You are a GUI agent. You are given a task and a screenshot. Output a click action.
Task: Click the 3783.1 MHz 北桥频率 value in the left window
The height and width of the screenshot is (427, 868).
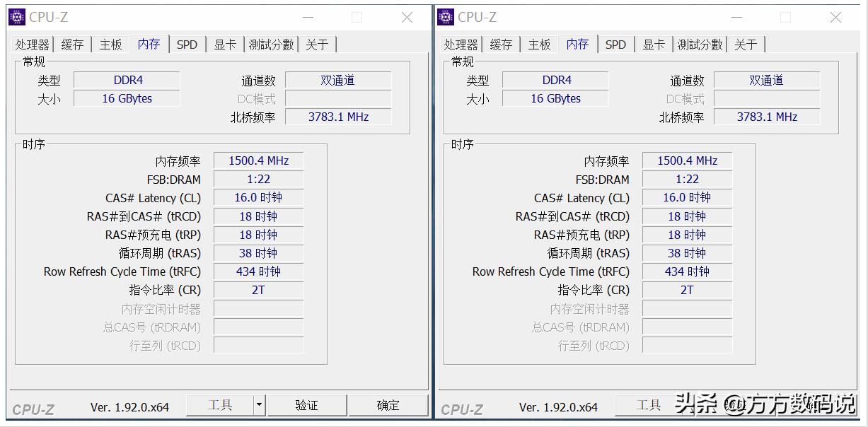[x=338, y=116]
